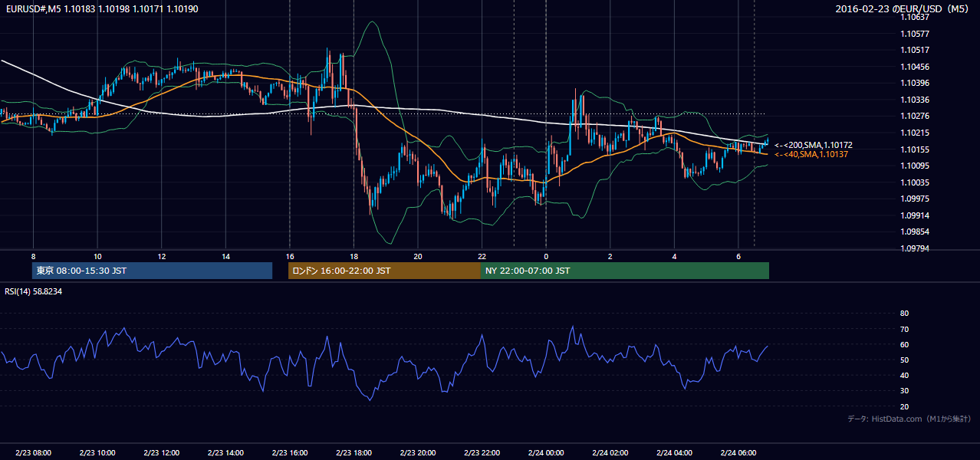Click the '2/23 12:00' date label

(x=161, y=453)
